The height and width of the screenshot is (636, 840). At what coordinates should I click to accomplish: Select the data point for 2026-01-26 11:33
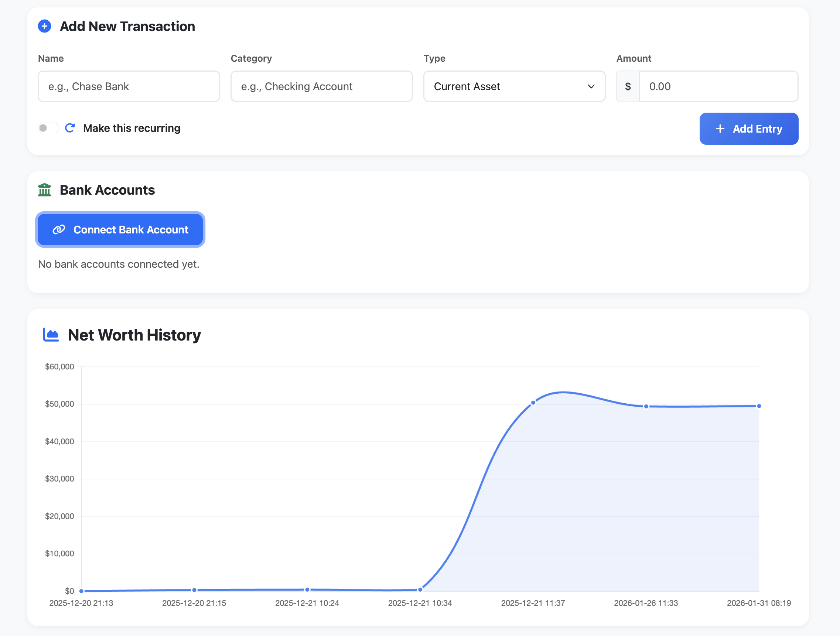click(x=646, y=407)
